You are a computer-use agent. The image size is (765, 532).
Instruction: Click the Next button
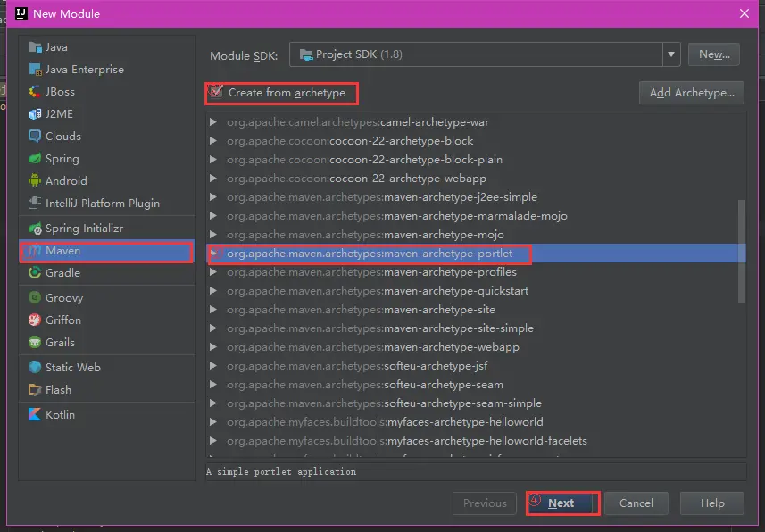(561, 503)
